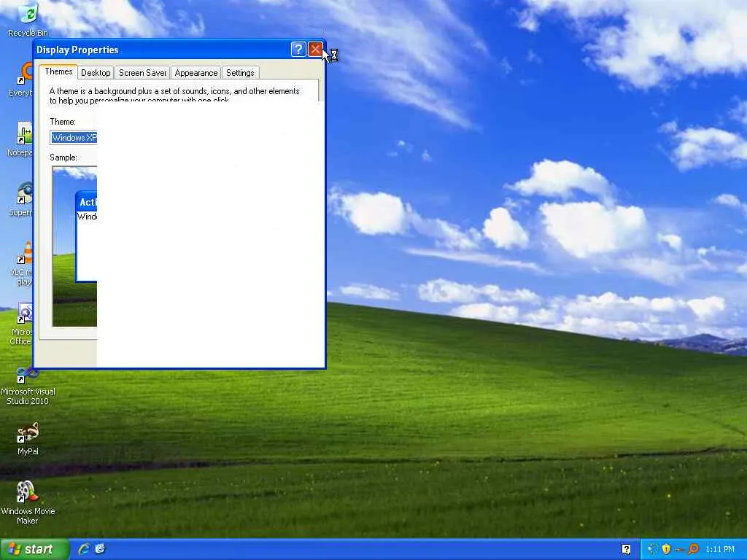Screen dimensions: 747x560
Task: Select the MyPal desktop shortcut
Action: [x=28, y=438]
